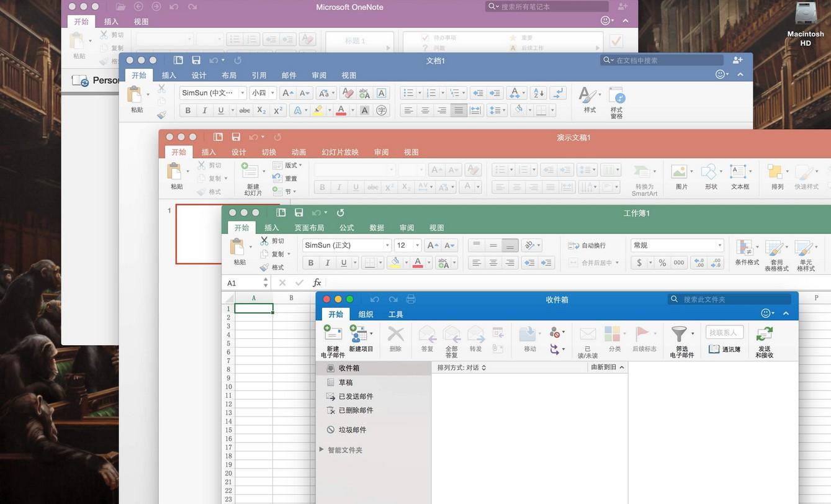831x504 pixels.
Task: Click 新建幻灯片 icon in PowerPoint
Action: (250, 171)
